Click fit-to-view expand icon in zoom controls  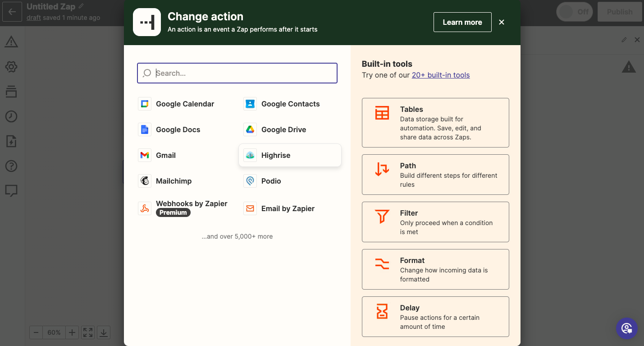(88, 332)
